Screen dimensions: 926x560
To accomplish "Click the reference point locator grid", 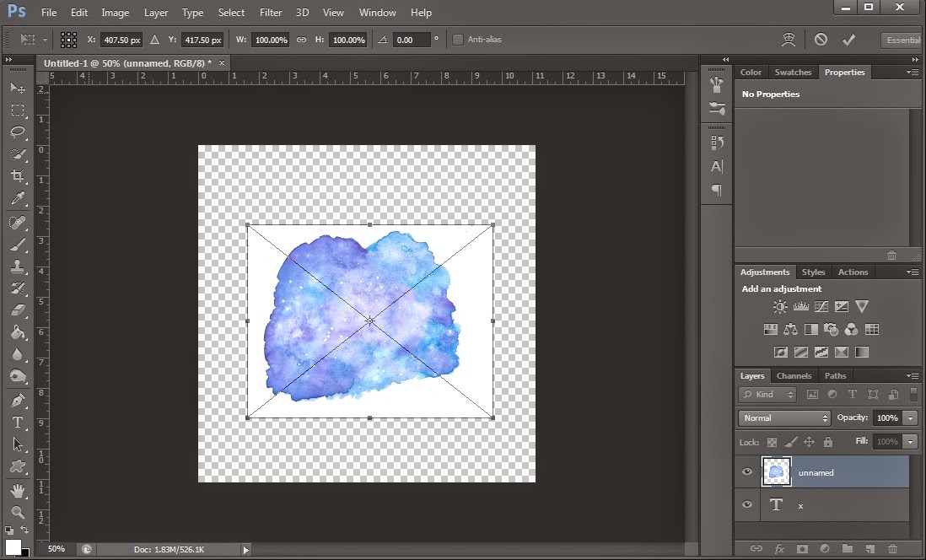I will [68, 40].
